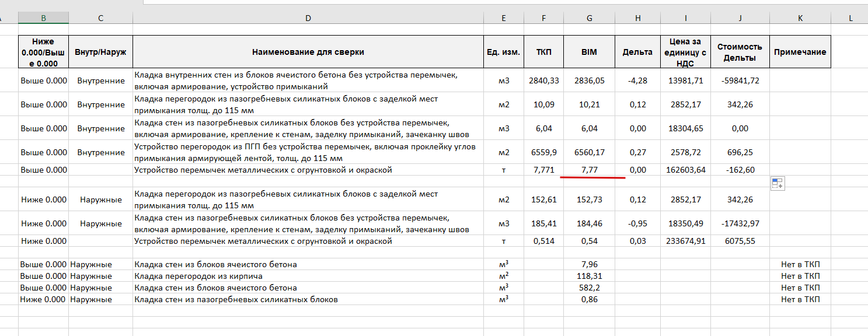Screen dimensions: 868x336
Task: Select cost cell -59841,72
Action: [x=740, y=80]
